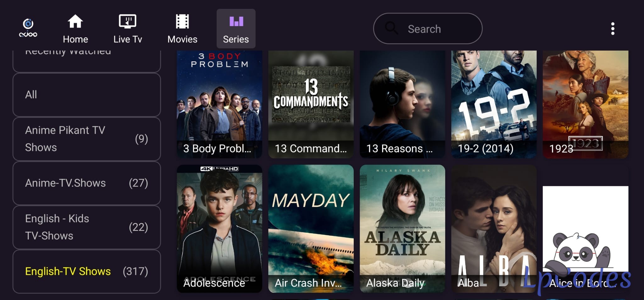The image size is (644, 300).
Task: Open the 19-2 (2014) series
Action: click(x=494, y=104)
